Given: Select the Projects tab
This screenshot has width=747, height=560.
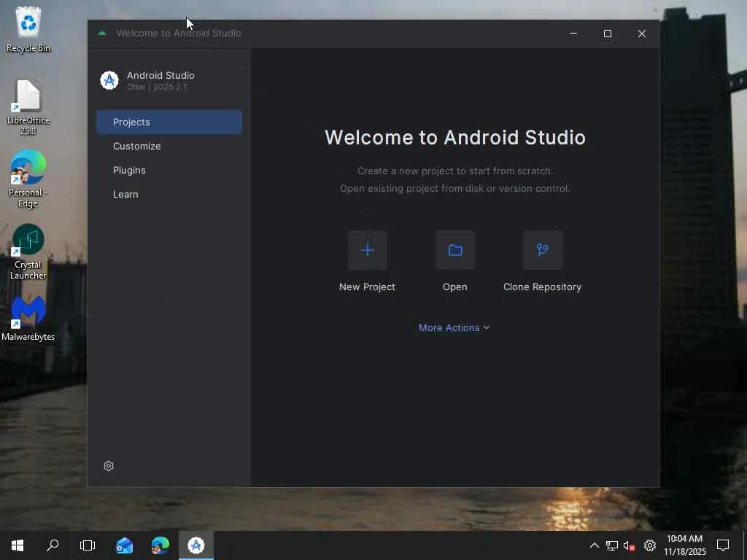Looking at the screenshot, I should point(169,122).
